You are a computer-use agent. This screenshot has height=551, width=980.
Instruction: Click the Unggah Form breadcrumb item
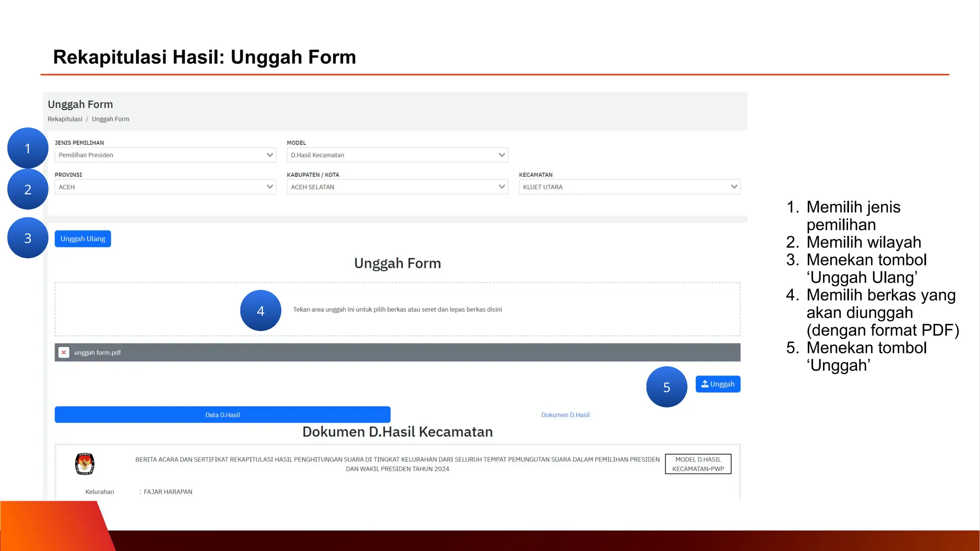pyautogui.click(x=111, y=119)
